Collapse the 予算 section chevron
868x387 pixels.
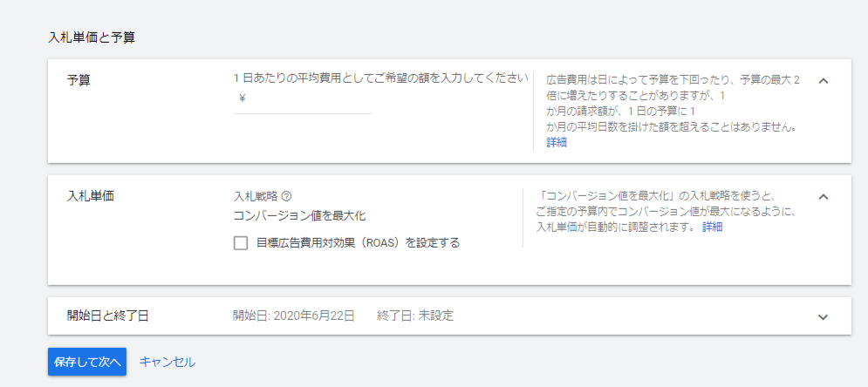824,81
